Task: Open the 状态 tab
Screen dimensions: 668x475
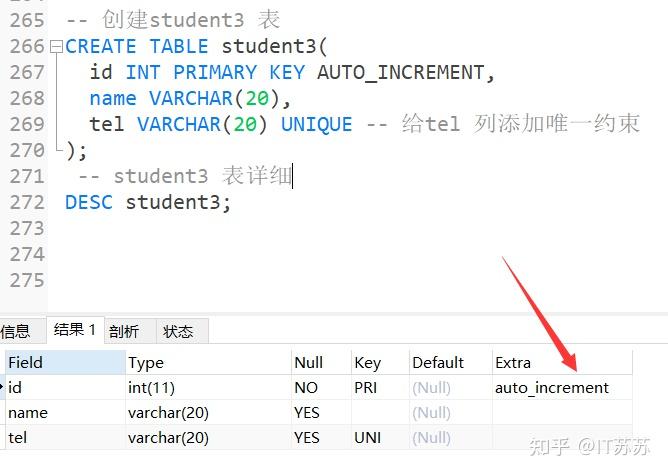Action: coord(182,331)
